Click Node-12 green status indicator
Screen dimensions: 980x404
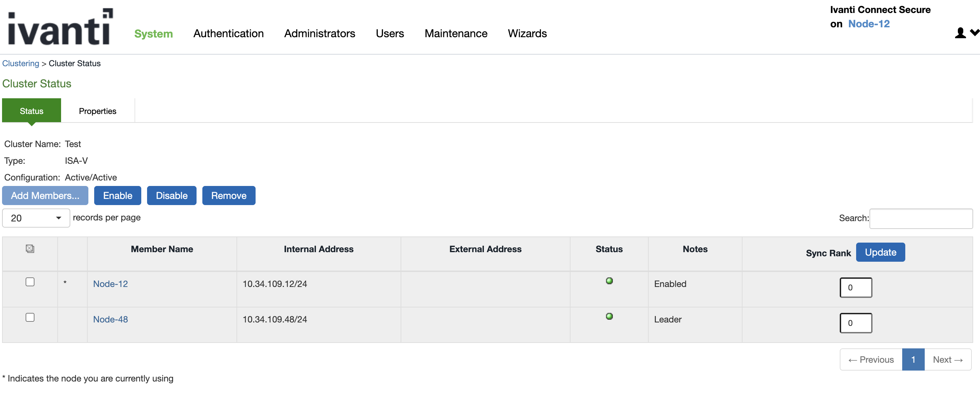pyautogui.click(x=609, y=281)
